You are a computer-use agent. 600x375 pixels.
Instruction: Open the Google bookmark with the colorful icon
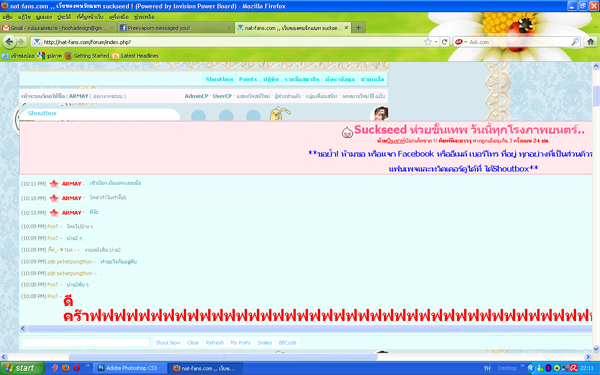click(x=49, y=56)
